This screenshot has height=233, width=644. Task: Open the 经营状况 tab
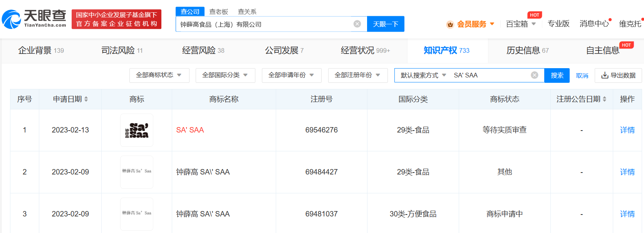[366, 50]
